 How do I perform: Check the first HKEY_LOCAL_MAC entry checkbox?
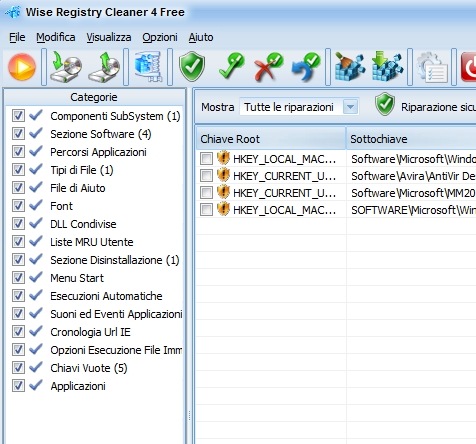click(206, 159)
